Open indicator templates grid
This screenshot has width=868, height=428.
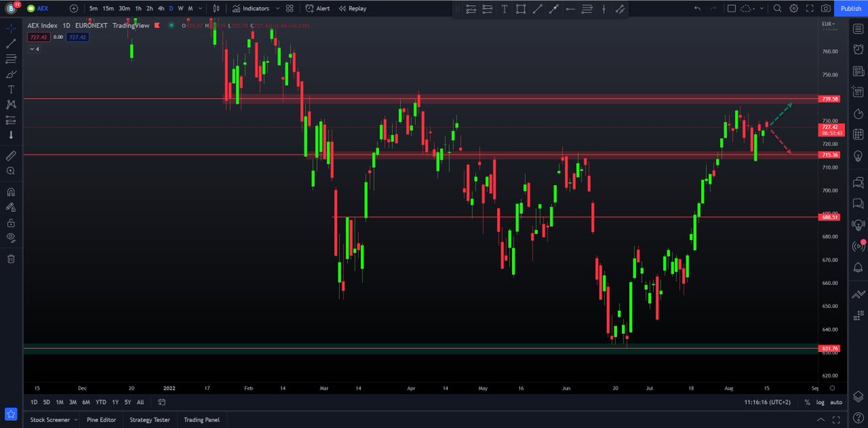[x=289, y=9]
